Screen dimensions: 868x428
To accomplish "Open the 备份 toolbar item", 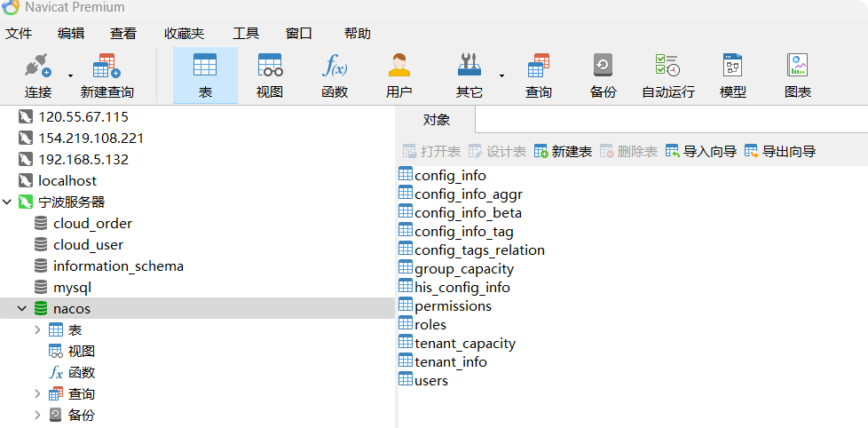I will (x=603, y=75).
